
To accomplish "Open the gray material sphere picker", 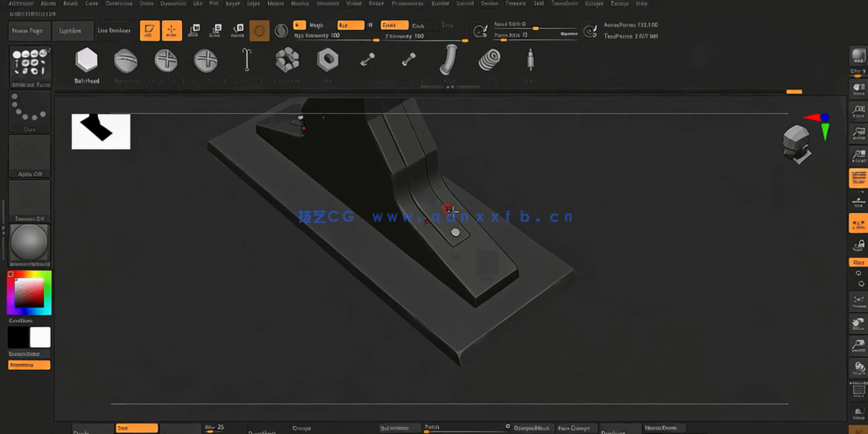I will click(x=30, y=245).
